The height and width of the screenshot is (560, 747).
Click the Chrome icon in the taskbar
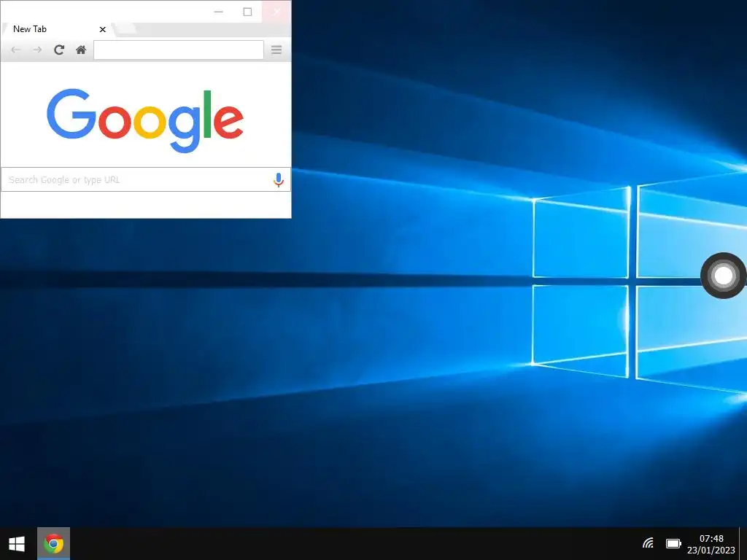tap(54, 543)
